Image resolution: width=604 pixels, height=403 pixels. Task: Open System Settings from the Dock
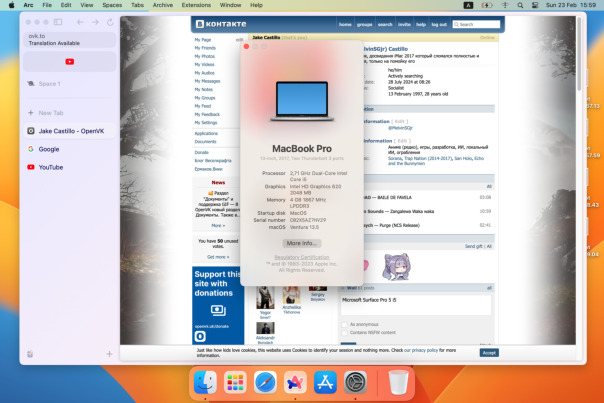356,381
